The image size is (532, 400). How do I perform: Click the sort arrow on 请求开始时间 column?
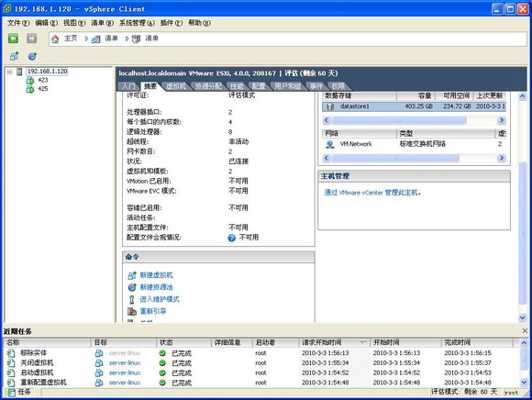click(363, 342)
